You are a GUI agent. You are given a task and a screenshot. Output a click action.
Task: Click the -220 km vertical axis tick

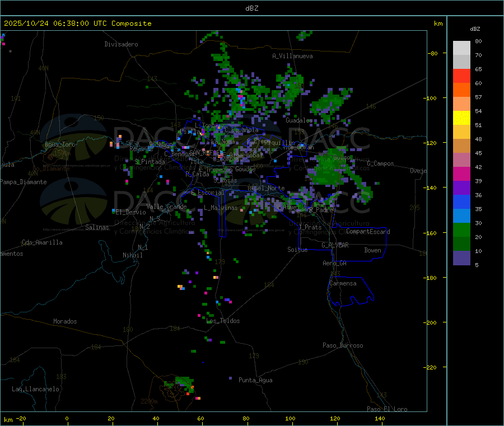431,368
